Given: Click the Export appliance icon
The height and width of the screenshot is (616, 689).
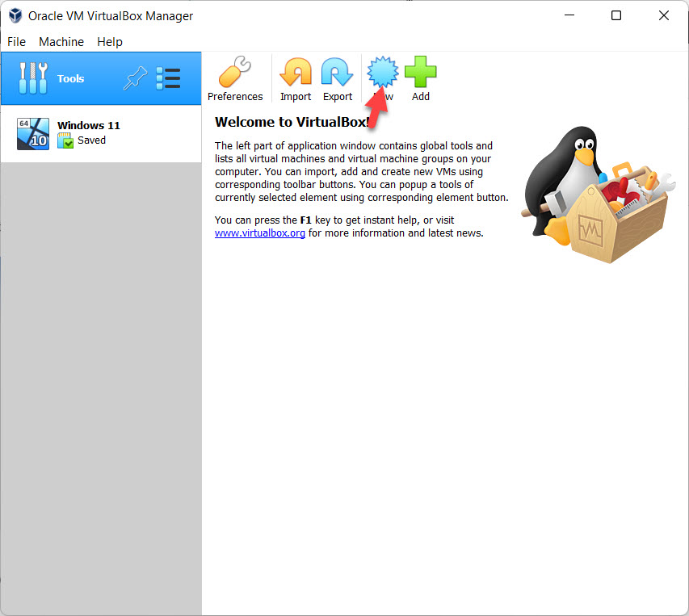Looking at the screenshot, I should click(x=337, y=73).
